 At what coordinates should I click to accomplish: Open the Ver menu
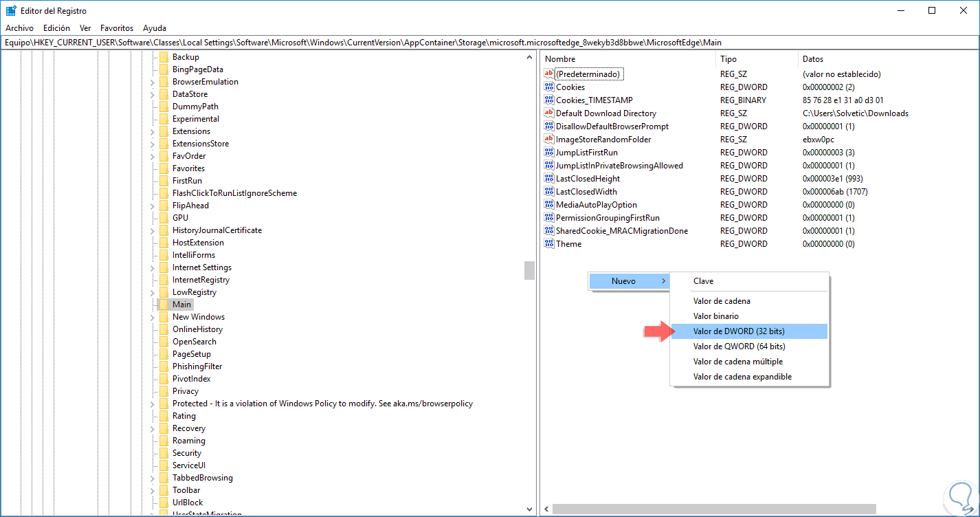point(85,28)
